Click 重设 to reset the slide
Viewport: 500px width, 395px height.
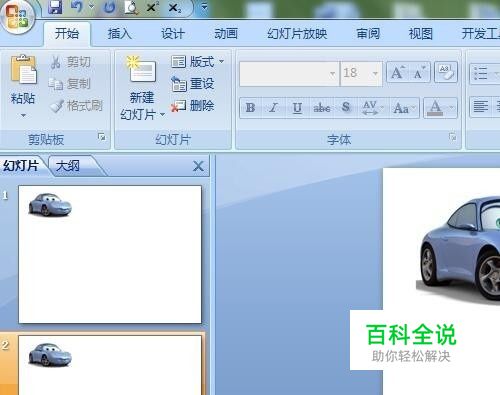pyautogui.click(x=193, y=84)
